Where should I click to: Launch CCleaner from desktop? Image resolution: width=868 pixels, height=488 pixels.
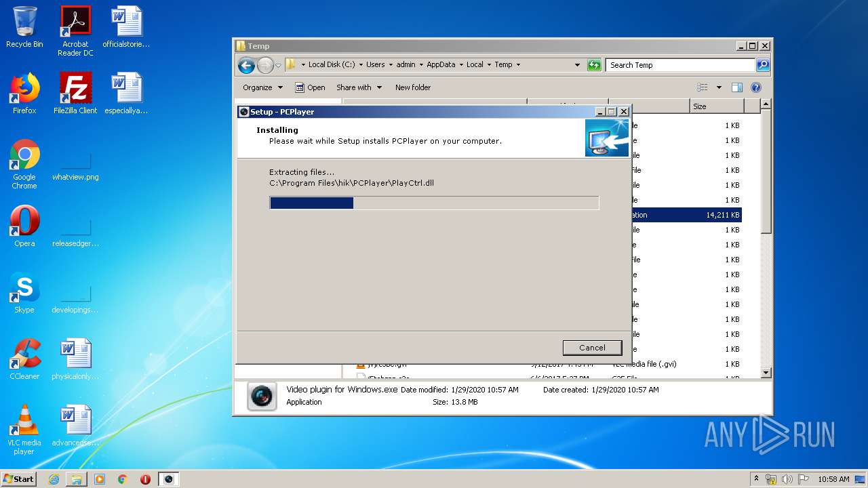[x=24, y=359]
